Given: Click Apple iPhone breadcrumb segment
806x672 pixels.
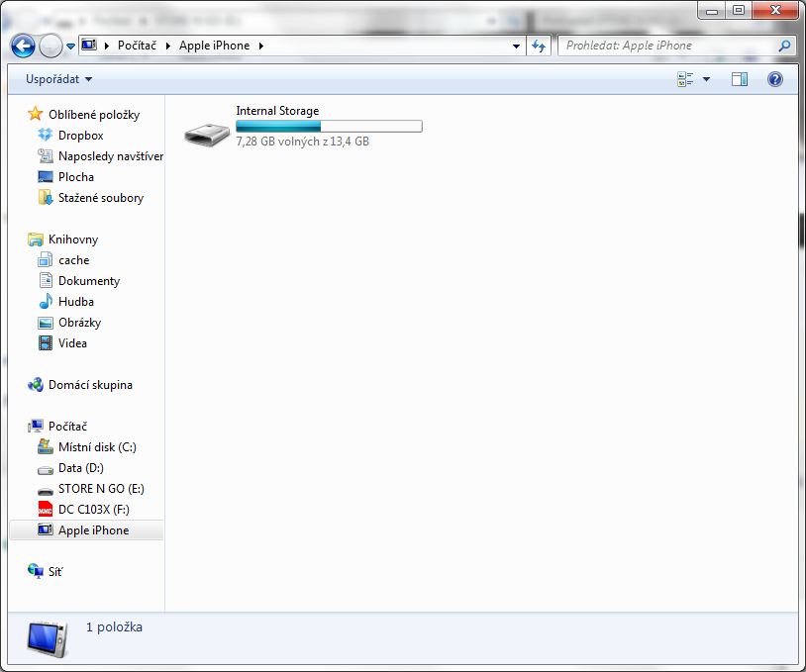Looking at the screenshot, I should pos(214,46).
